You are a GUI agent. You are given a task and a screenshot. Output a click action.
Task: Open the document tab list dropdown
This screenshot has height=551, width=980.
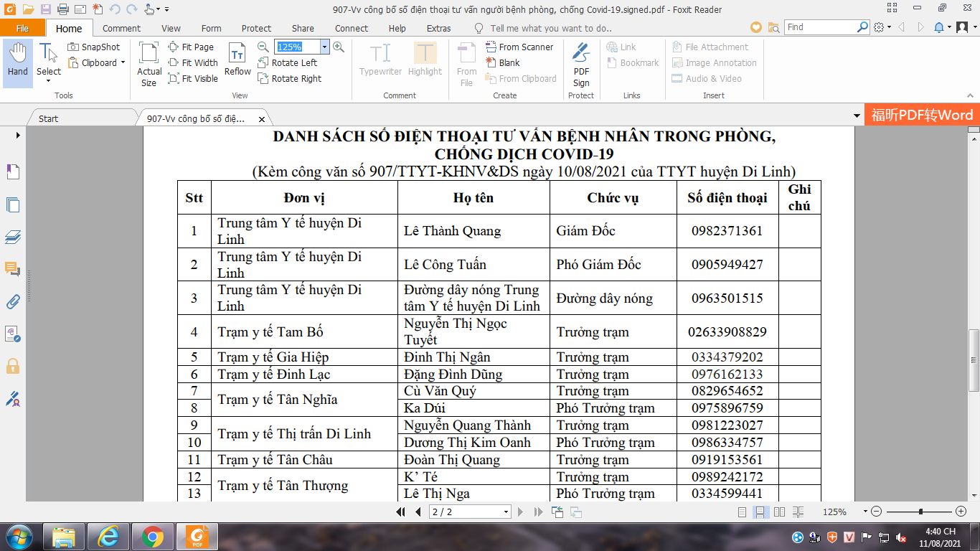pos(857,116)
